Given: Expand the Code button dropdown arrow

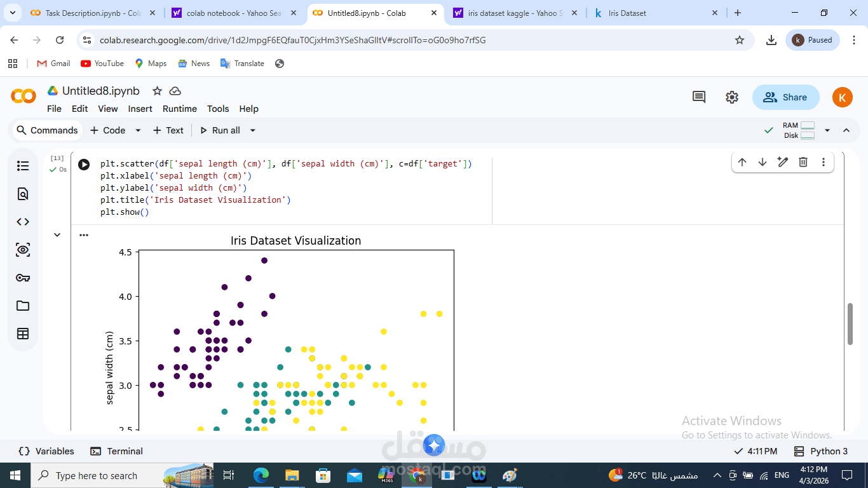Looking at the screenshot, I should tap(138, 130).
